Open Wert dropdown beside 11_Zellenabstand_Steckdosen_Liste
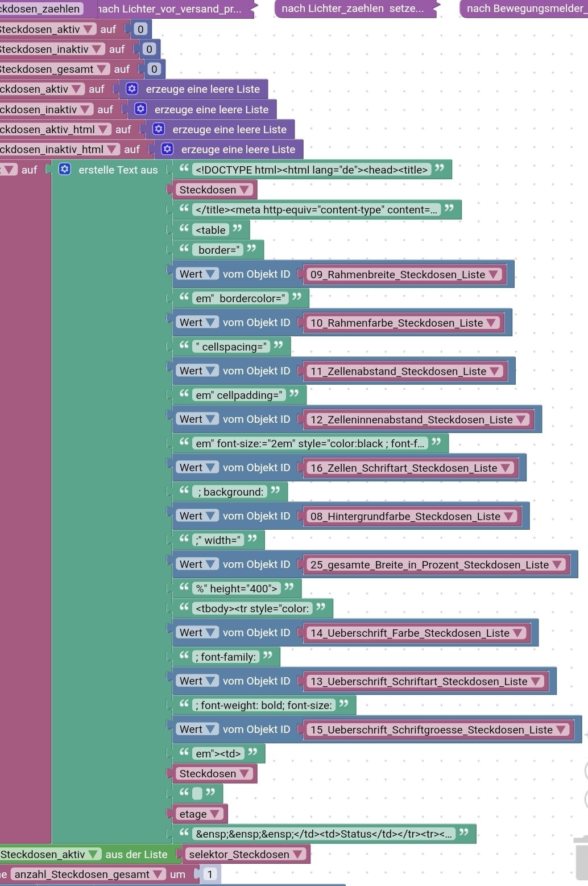This screenshot has height=886, width=588. point(197,371)
